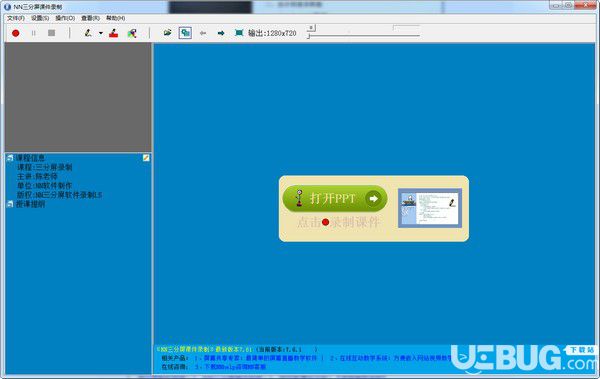Viewport: 600px width, 379px height.
Task: Click the gray stop recording button
Action: coord(52,33)
